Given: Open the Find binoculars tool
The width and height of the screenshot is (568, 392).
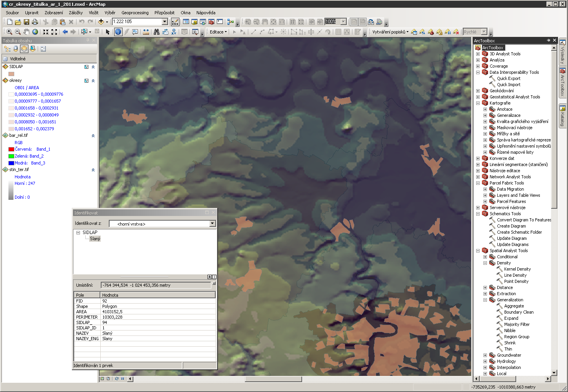Looking at the screenshot, I should pyautogui.click(x=156, y=32).
